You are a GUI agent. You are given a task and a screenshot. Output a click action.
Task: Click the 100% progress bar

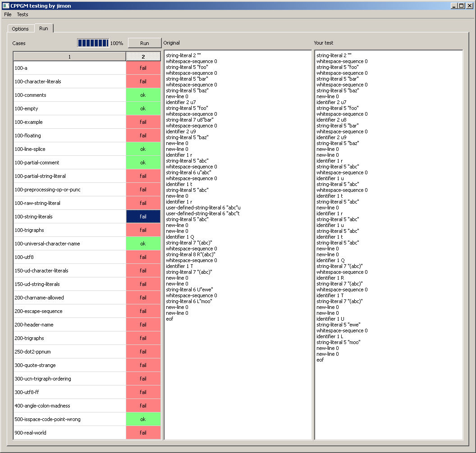[x=93, y=43]
